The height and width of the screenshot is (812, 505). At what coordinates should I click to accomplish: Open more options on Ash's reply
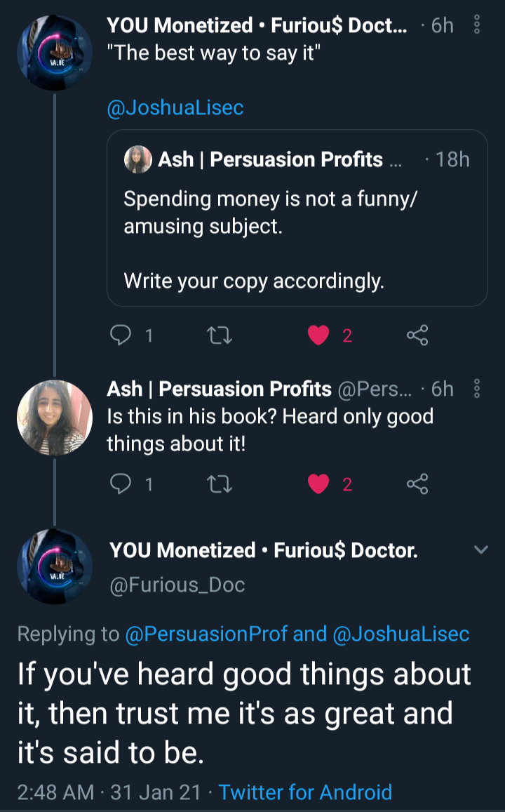[478, 389]
